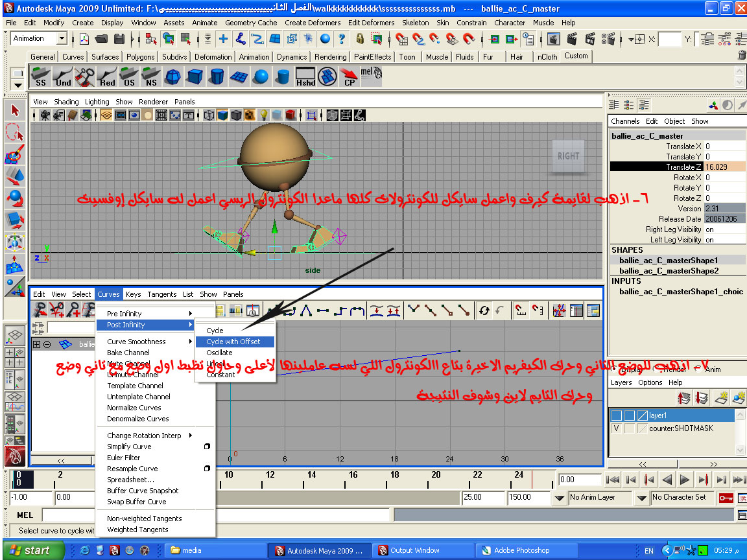Click the Translate Z value field

click(724, 167)
